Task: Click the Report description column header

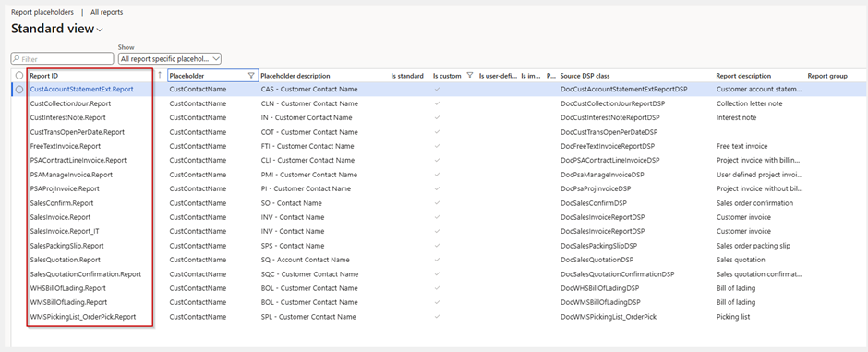Action: pos(743,76)
